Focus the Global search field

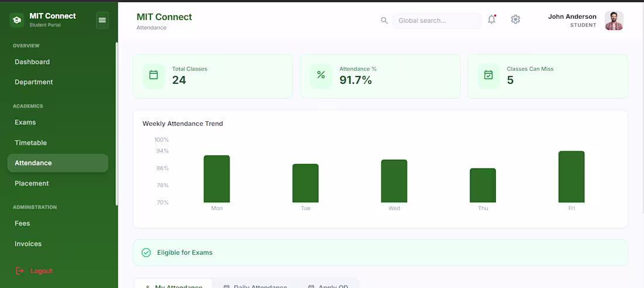point(437,20)
